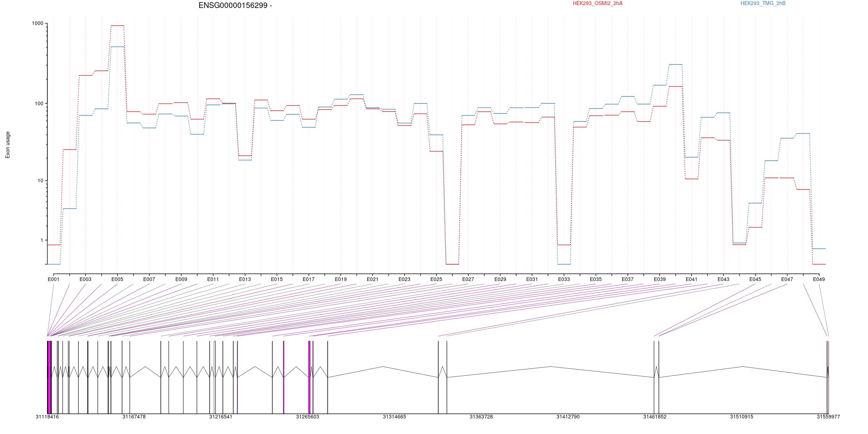Select the HEK293_OSMI2_2hA legend label
The height and width of the screenshot is (434, 868).
point(597,3)
